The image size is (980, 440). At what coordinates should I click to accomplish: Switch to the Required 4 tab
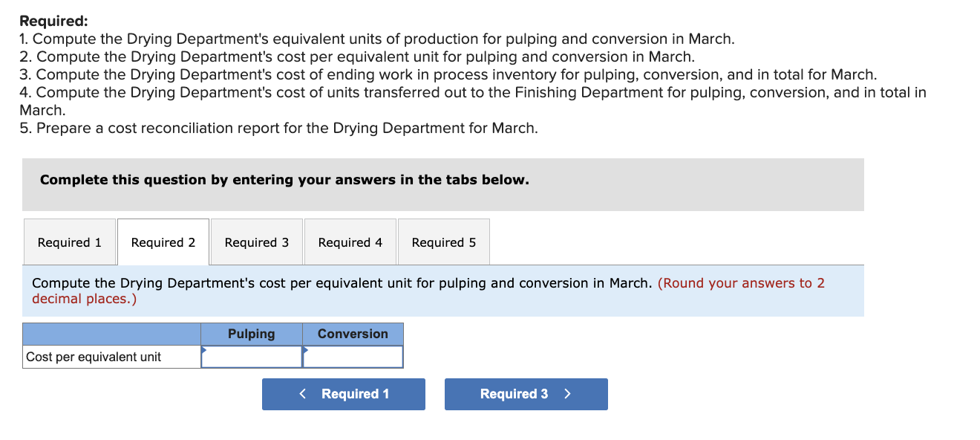pyautogui.click(x=350, y=242)
